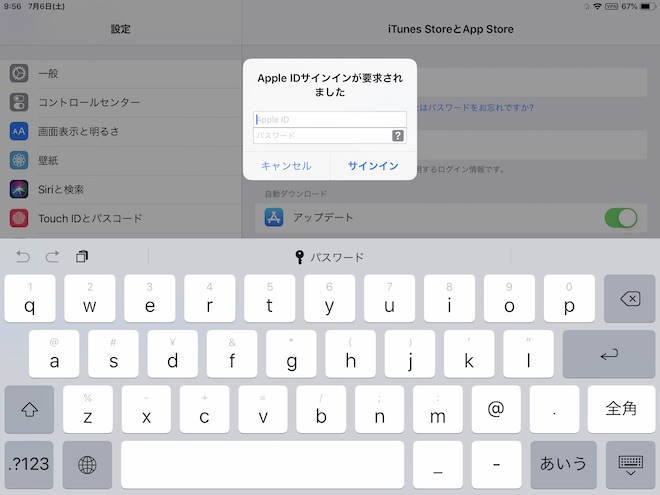
Task: Tap the p key
Action: pyautogui.click(x=569, y=299)
